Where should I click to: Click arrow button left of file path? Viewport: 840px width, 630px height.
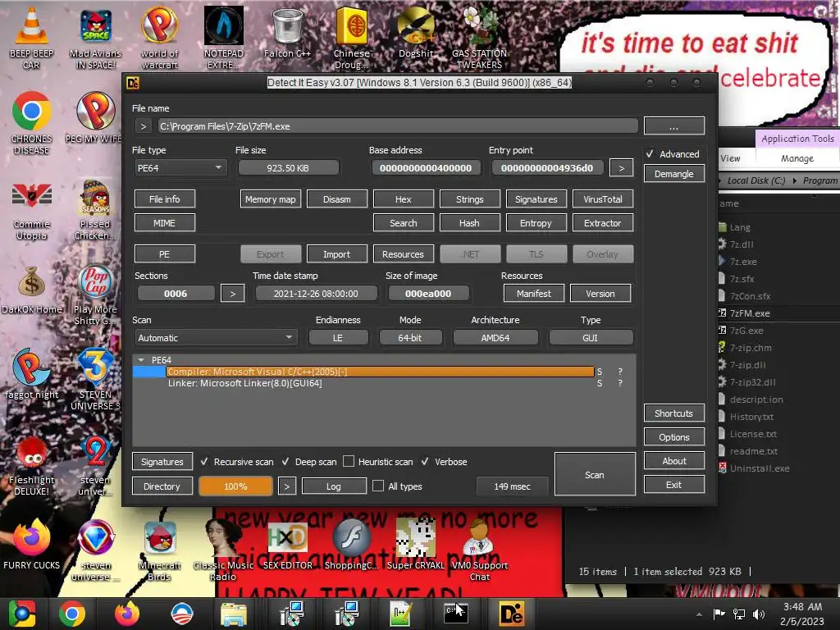pos(143,126)
